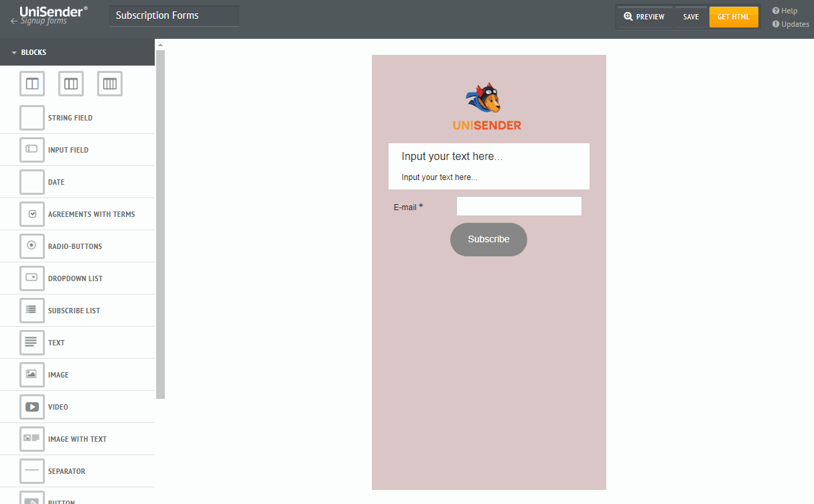Select the three-column layout block icon
Image resolution: width=814 pixels, height=504 pixels.
[x=71, y=84]
